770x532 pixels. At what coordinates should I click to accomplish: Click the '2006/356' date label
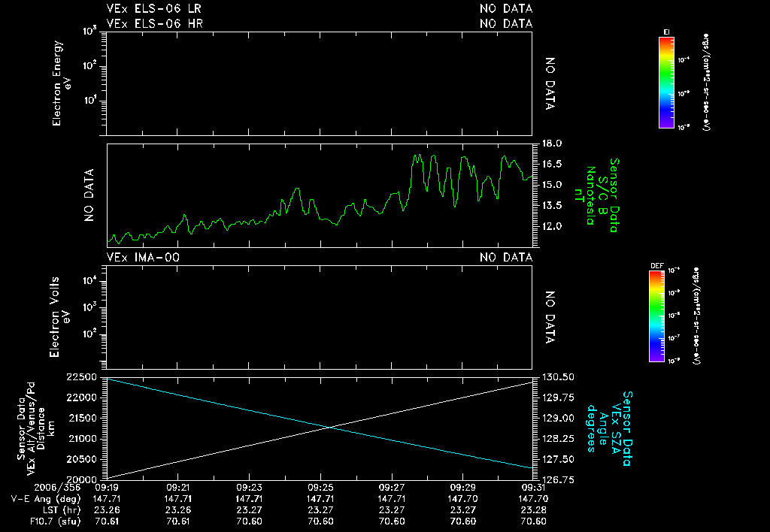coord(57,488)
